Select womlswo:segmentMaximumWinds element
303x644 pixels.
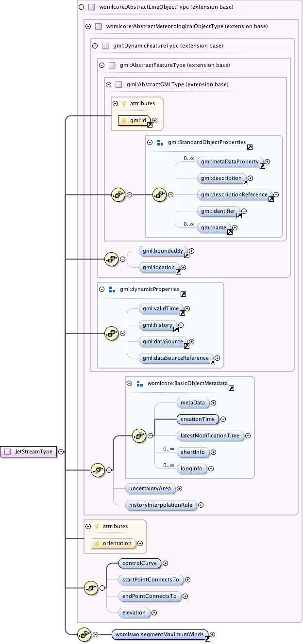(160, 634)
